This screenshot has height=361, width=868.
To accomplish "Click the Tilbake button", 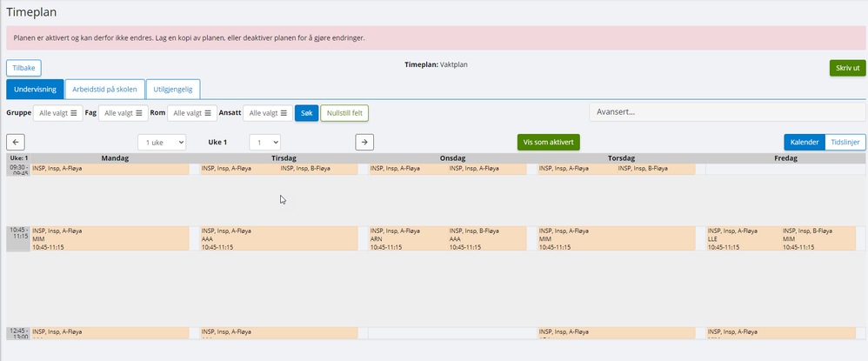I will click(23, 68).
